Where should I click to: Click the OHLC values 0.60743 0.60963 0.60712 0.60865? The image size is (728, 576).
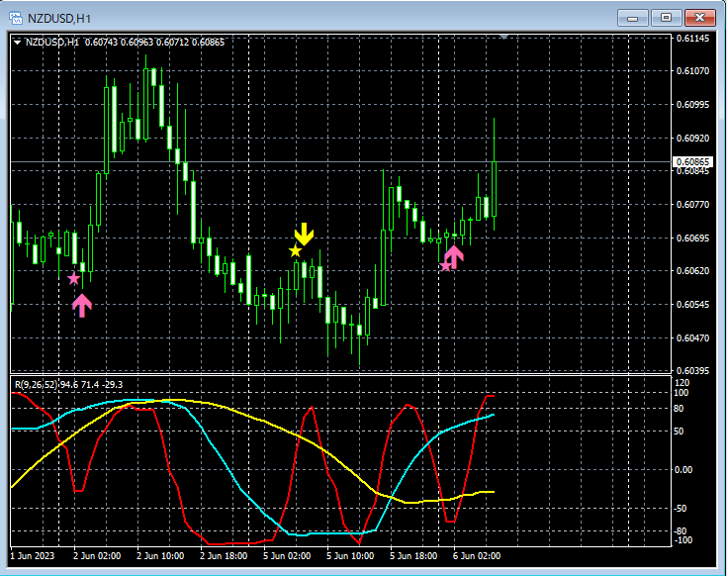pos(154,43)
